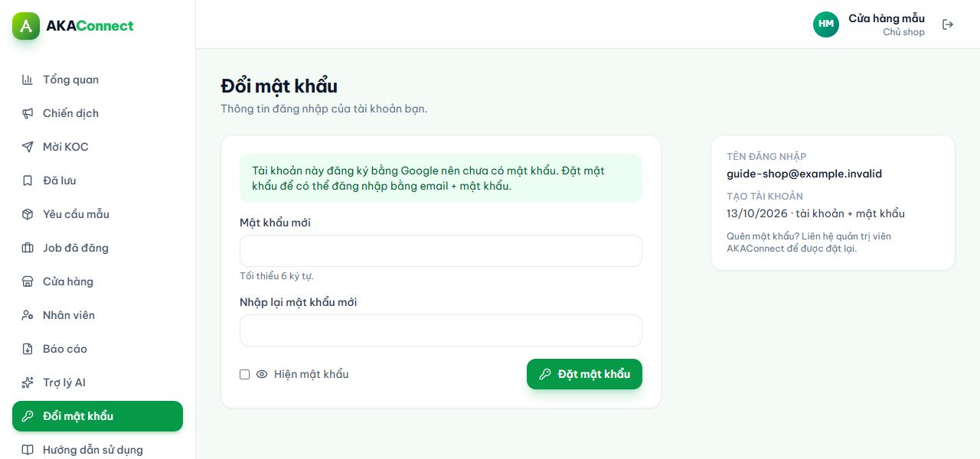Focus the Nhập lại mật khẩu mới field
Screen dimensions: 980x459
tap(441, 330)
